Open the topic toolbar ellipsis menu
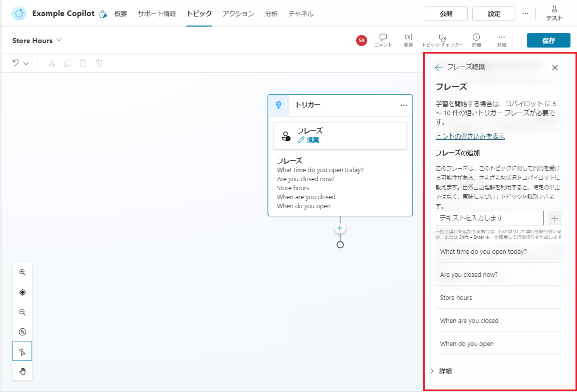 tap(501, 40)
